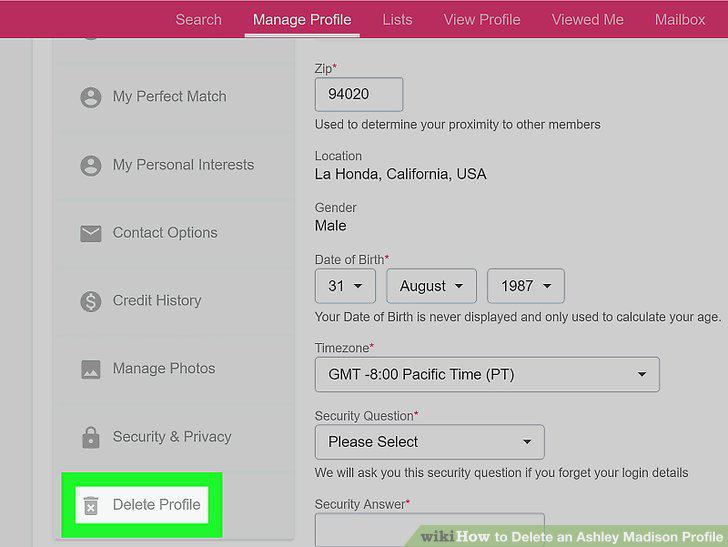
Task: Go to the View Profile tab
Action: tap(482, 20)
